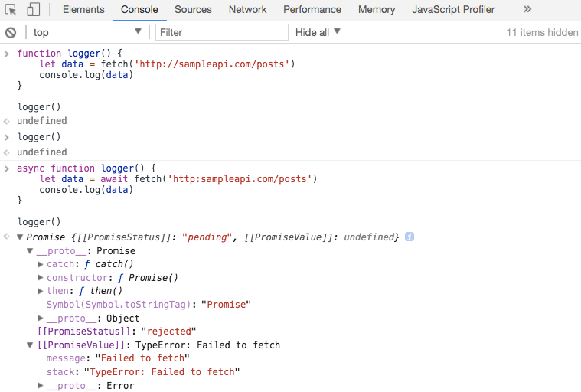The height and width of the screenshot is (392, 581).
Task: Expand the __proto__: Object entry
Action: (41, 318)
